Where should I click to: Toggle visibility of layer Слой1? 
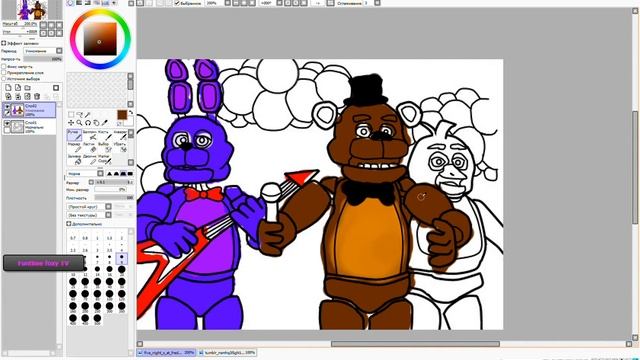(x=7, y=123)
